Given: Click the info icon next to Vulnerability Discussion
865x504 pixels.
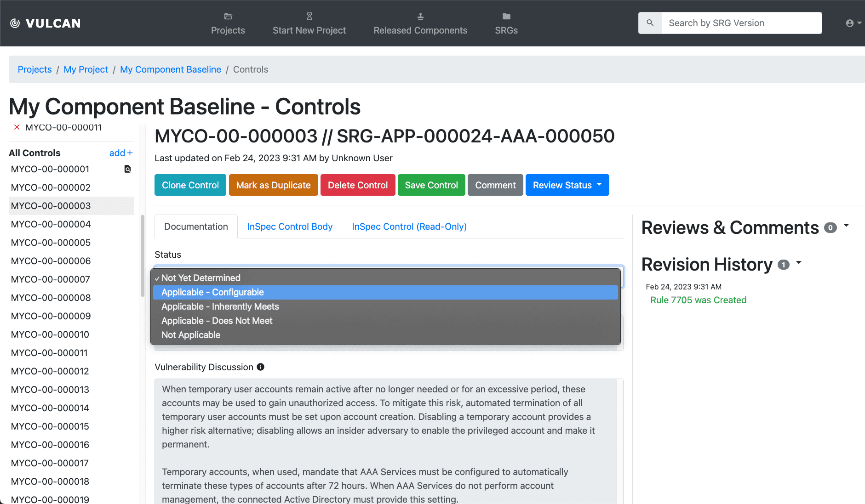Looking at the screenshot, I should click(x=261, y=367).
